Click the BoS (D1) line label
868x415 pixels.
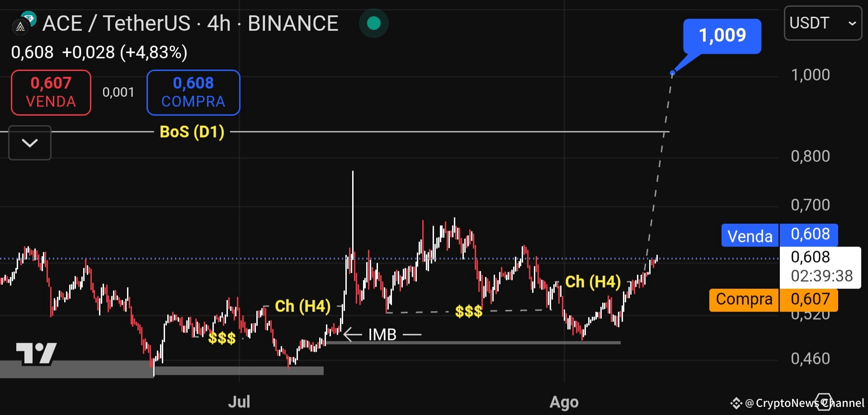pos(192,132)
